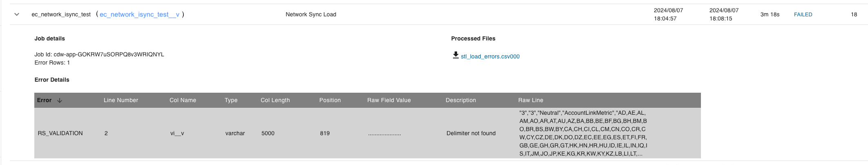Screen dimensions: 868x165
Task: Select the 'Delimiter not found' description cell
Action: point(471,133)
